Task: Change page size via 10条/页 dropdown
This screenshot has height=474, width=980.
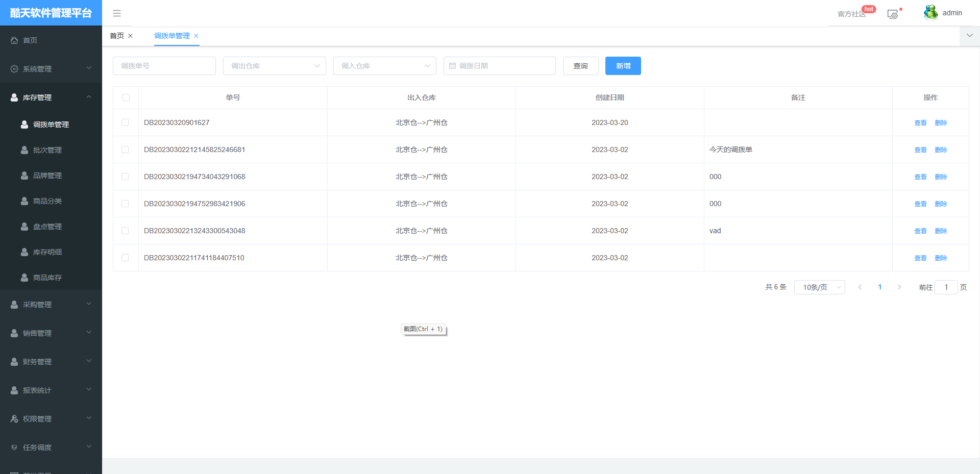Action: (x=819, y=287)
